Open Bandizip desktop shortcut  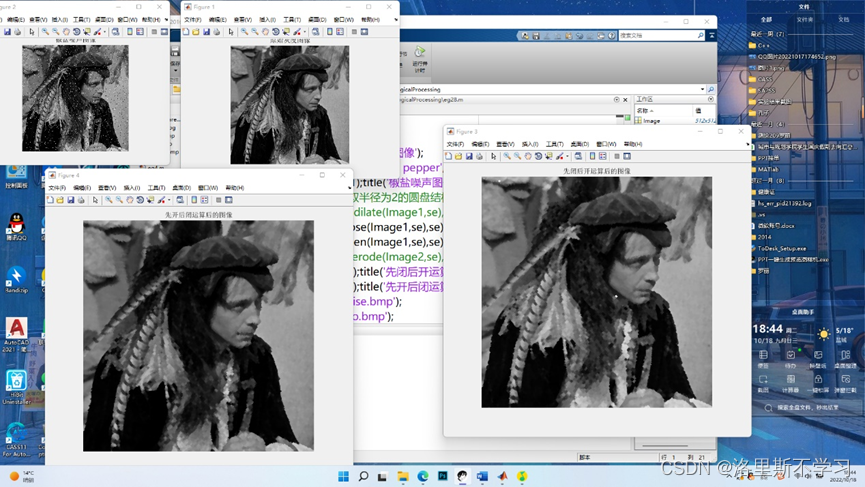(16, 280)
